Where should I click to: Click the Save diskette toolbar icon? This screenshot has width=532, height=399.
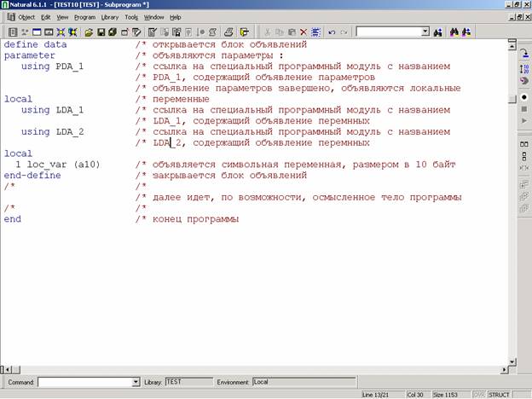pos(101,32)
